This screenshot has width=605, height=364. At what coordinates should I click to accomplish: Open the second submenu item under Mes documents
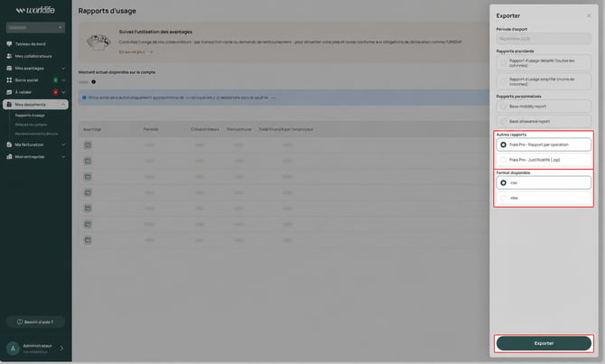32,125
